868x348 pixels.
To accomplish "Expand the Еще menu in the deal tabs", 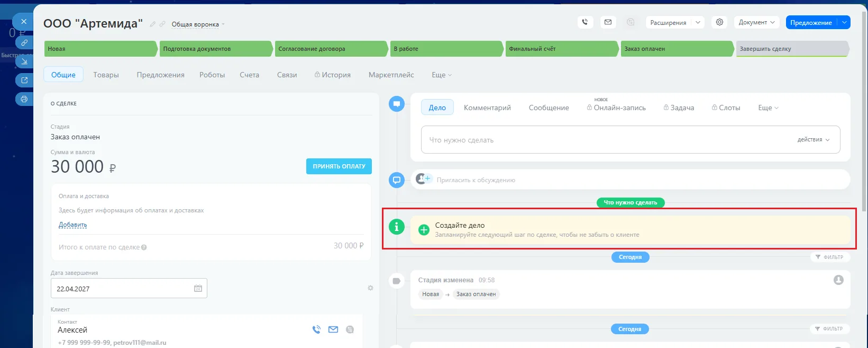I will coord(442,75).
